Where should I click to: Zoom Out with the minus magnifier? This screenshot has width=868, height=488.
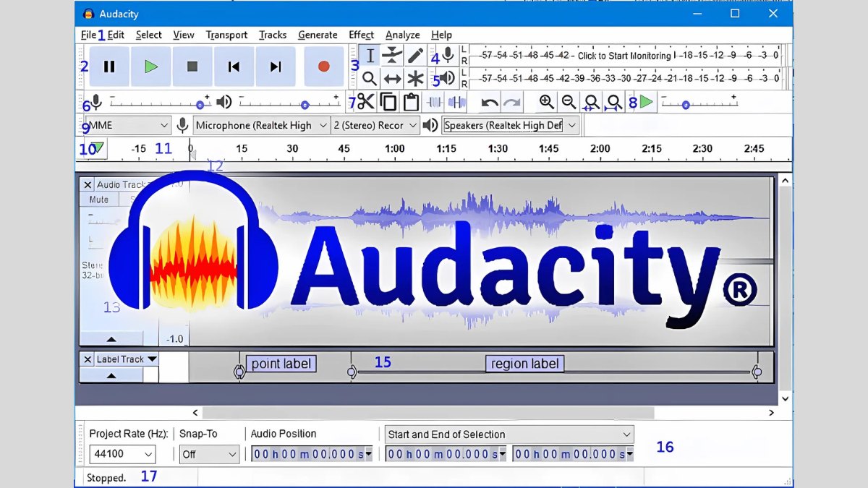point(569,102)
